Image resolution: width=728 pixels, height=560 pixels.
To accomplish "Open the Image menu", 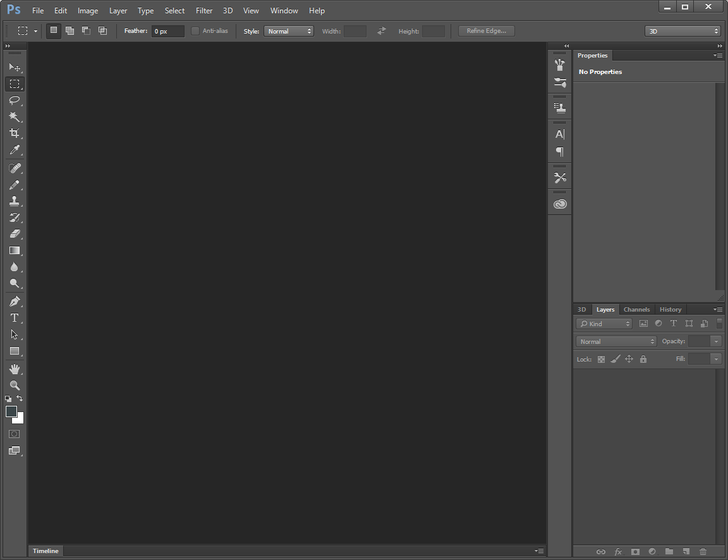I will (x=88, y=10).
